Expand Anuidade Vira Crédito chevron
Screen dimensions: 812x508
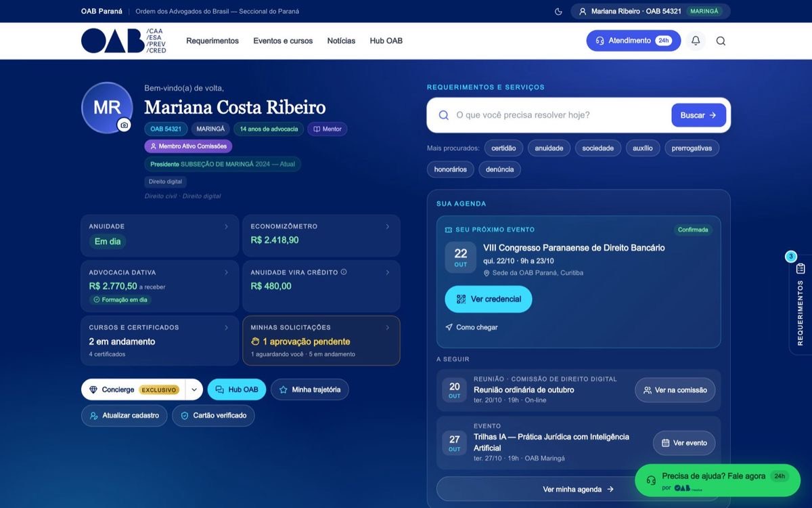pos(387,272)
